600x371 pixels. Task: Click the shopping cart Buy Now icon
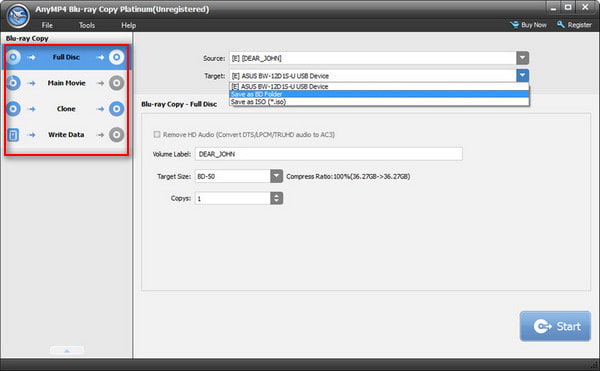coord(514,24)
